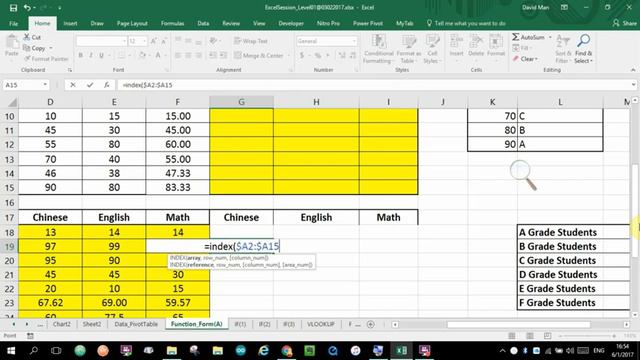Click the Fill Color bucket icon
The image size is (640, 360).
(x=142, y=55)
